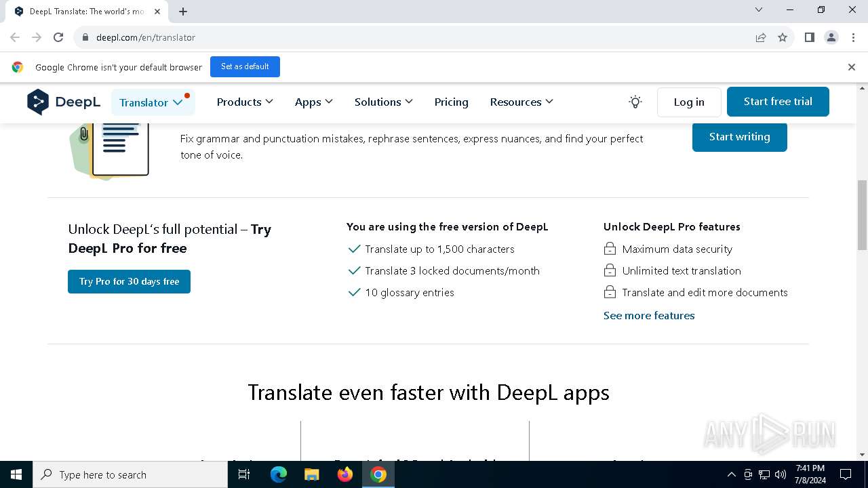Click 'Translate up to 1,500 characters' text
This screenshot has width=868, height=488.
(439, 249)
